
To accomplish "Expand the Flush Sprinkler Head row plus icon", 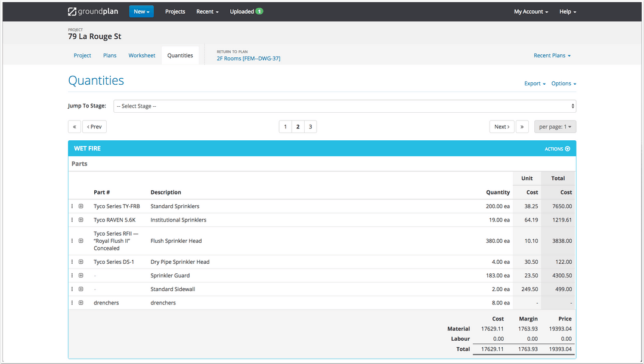I will (x=81, y=241).
